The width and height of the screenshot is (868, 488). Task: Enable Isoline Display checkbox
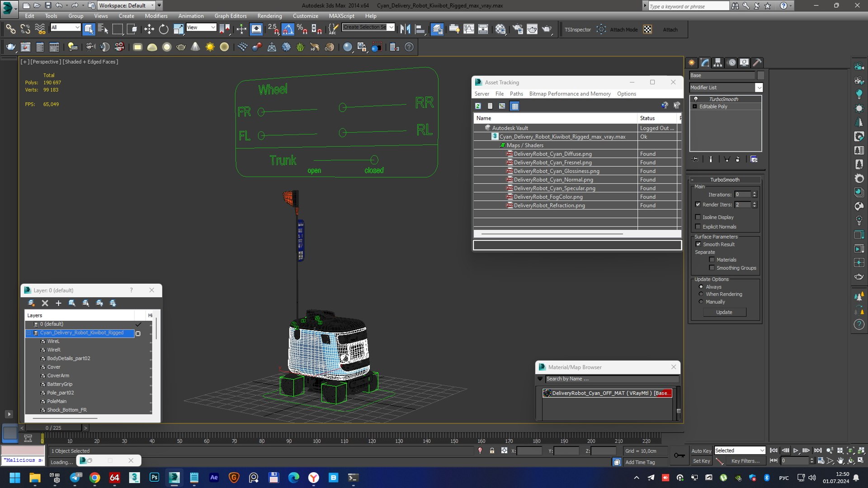click(x=698, y=217)
